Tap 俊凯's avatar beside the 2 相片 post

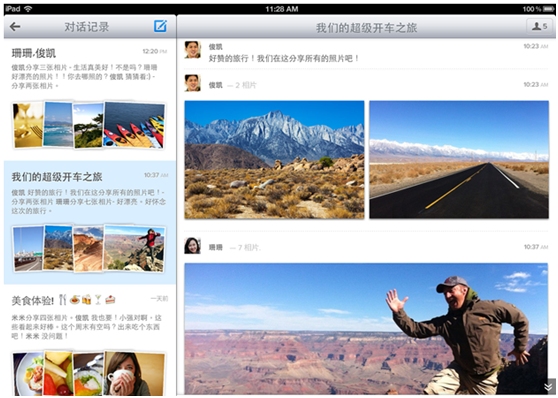(x=193, y=83)
